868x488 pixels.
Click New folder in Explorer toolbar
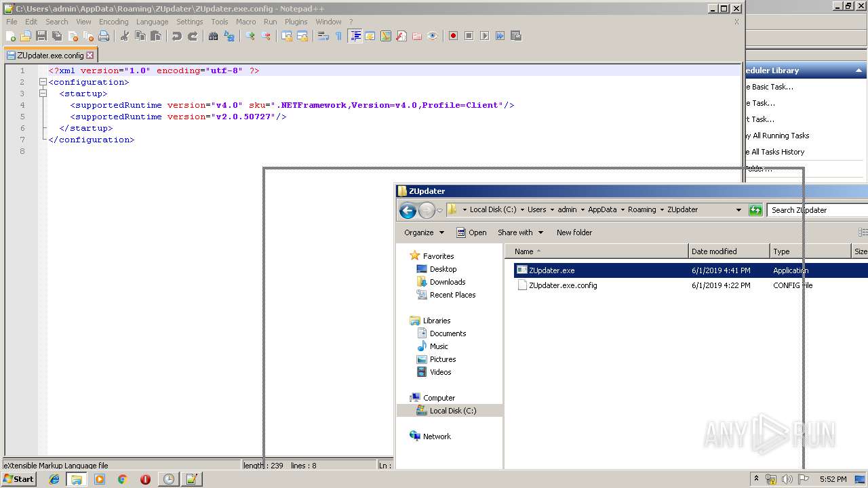point(574,232)
